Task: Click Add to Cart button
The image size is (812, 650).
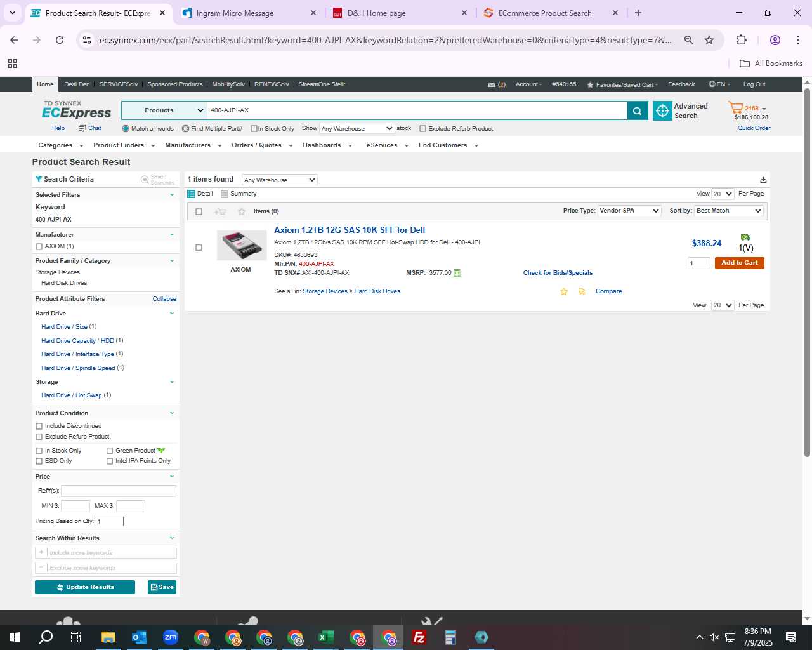Action: point(739,263)
